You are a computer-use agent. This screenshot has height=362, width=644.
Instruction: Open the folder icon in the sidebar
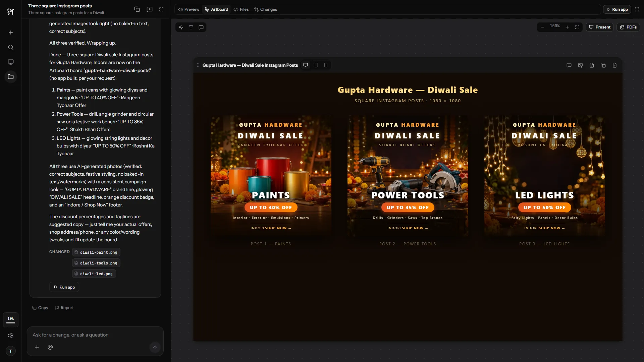tap(11, 77)
